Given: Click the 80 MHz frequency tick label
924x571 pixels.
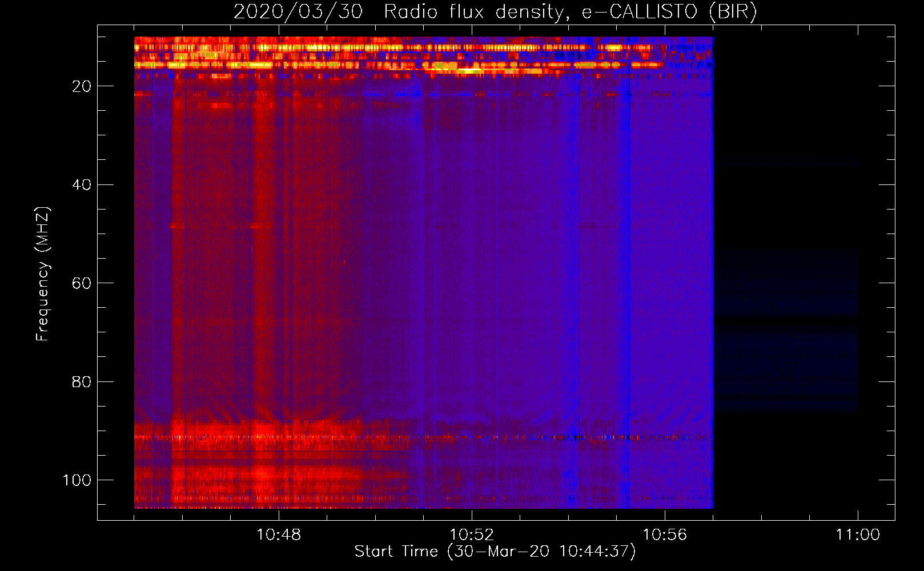Looking at the screenshot, I should click(82, 382).
